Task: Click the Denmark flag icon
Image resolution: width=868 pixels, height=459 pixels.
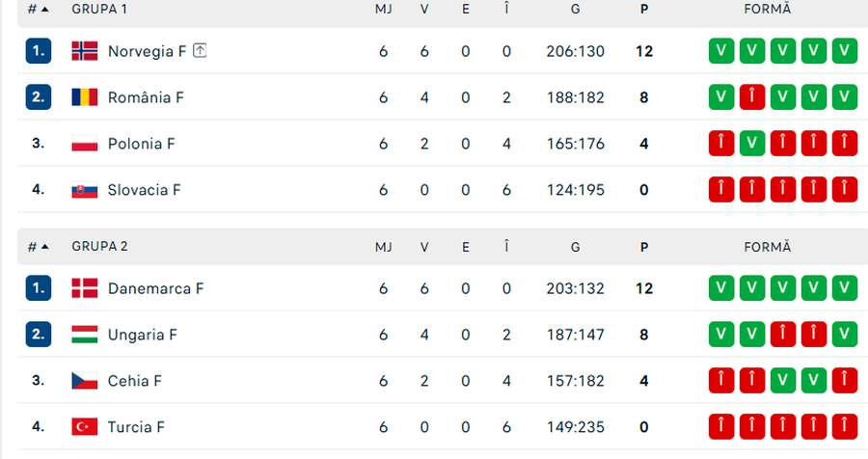Action: click(x=85, y=288)
